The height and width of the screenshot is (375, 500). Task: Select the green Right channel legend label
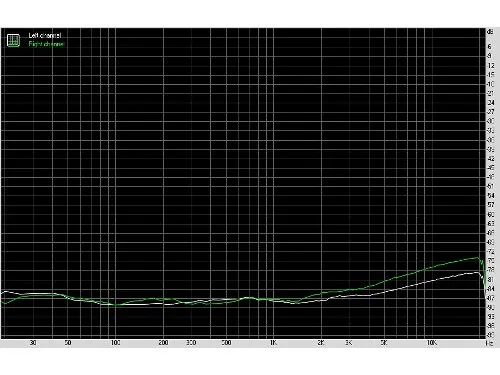[x=46, y=44]
